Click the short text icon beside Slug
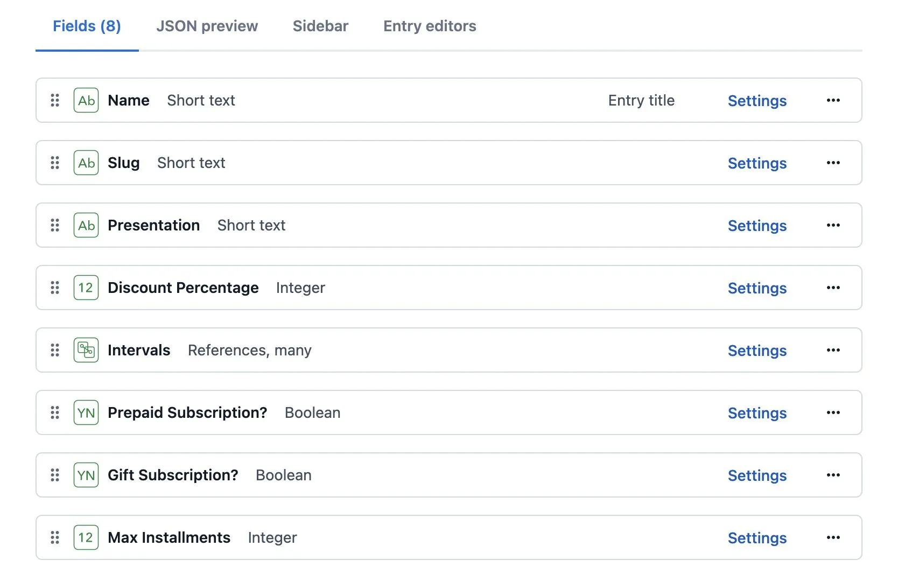898x588 pixels. 86,163
